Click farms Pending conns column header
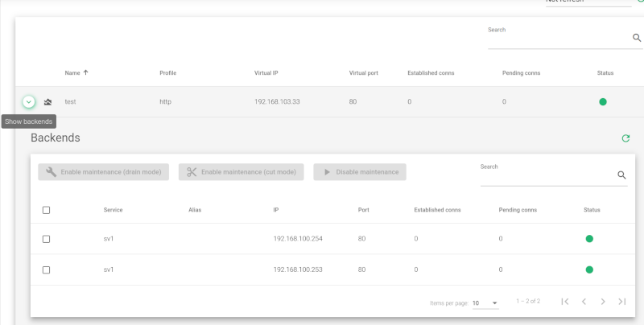The image size is (644, 325). (521, 73)
